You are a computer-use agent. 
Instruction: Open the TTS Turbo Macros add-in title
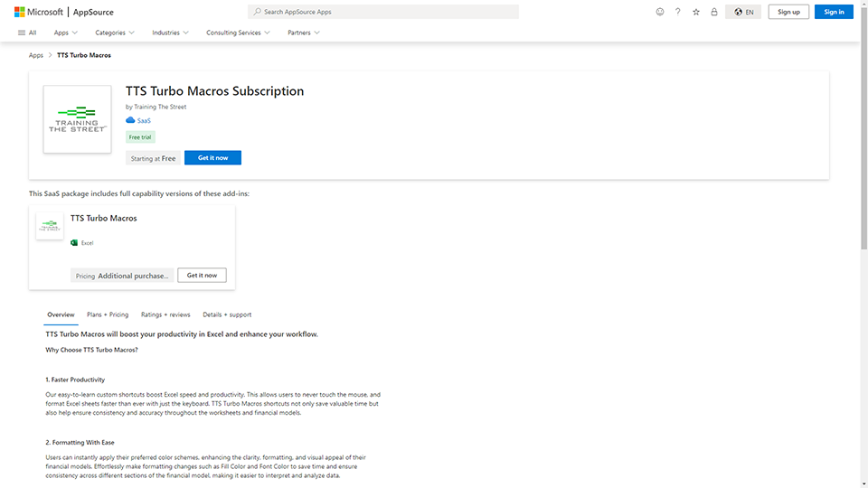[103, 218]
